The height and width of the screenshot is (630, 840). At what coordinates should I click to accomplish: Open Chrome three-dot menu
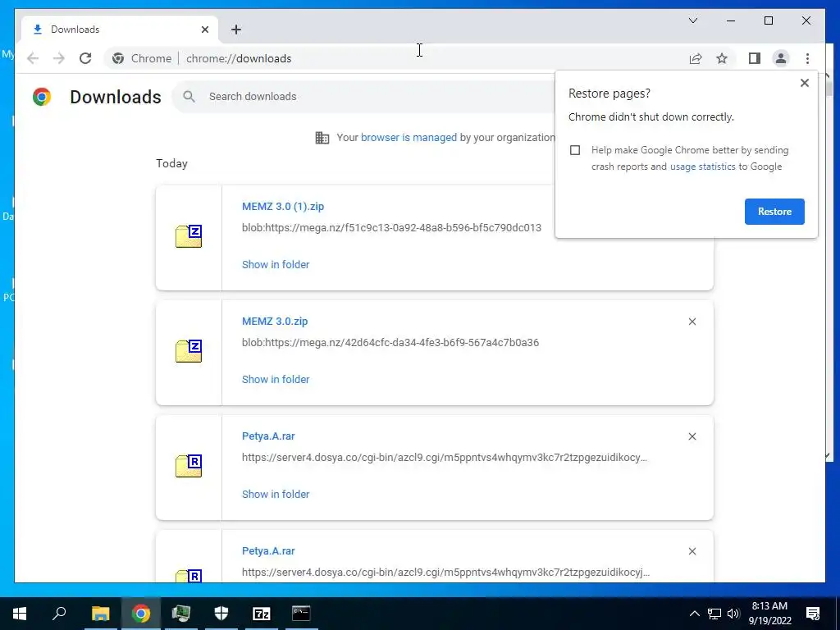coord(807,58)
